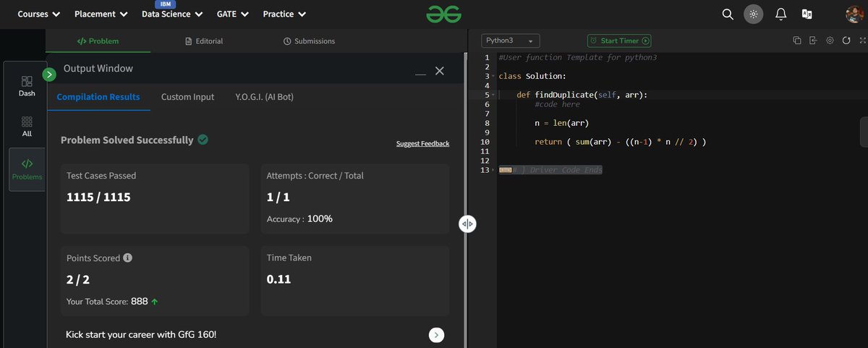Expand the Courses menu
The image size is (868, 348).
39,14
